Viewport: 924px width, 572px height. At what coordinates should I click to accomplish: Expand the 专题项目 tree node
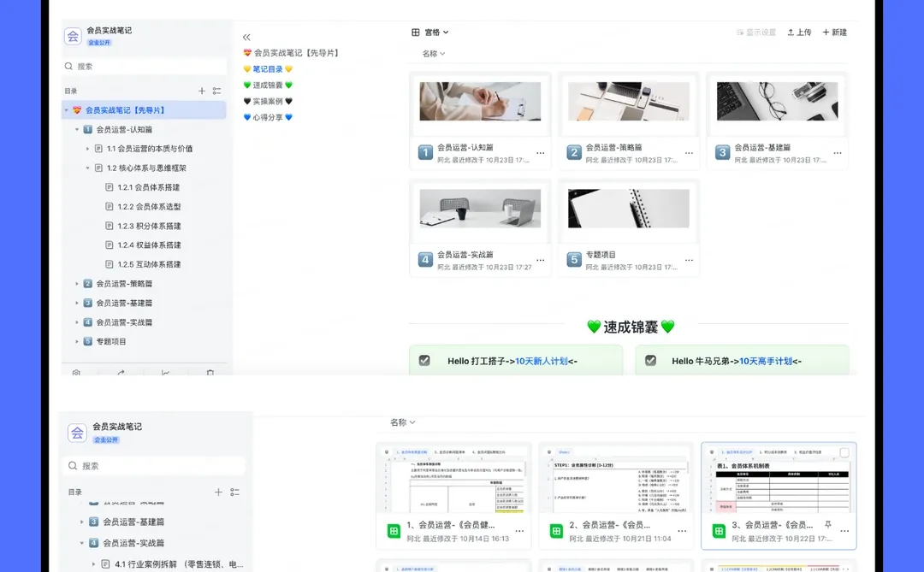point(77,342)
